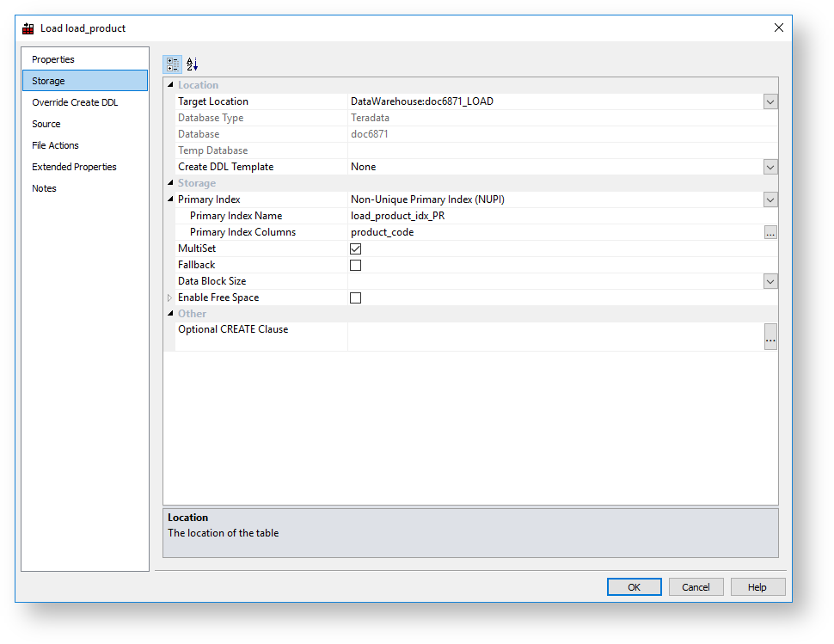Select the Database Type row label
The image size is (834, 644).
(211, 118)
